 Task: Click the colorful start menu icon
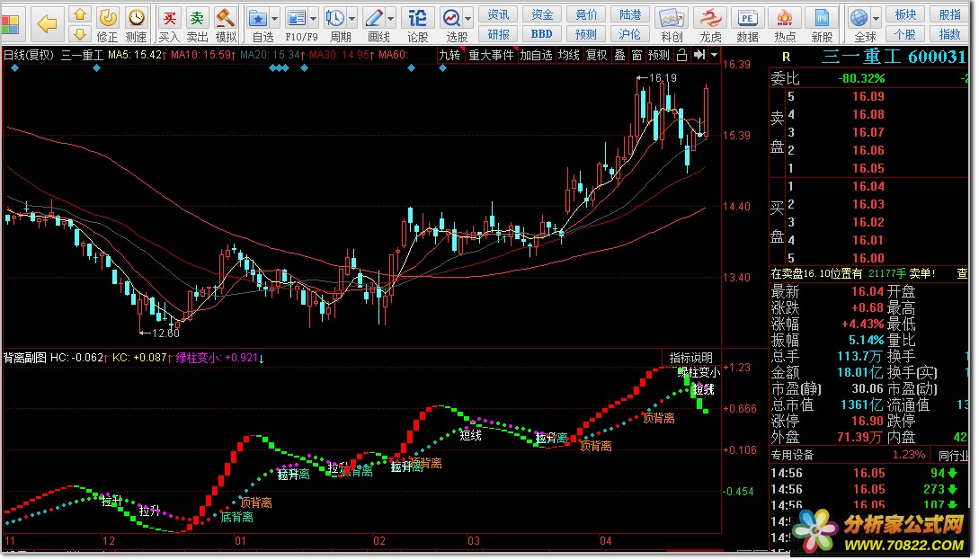pyautogui.click(x=10, y=25)
